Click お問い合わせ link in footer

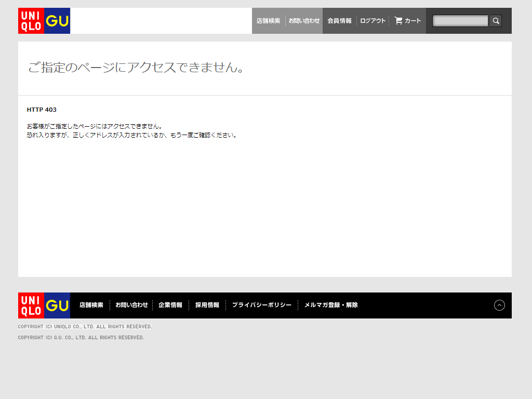131,305
